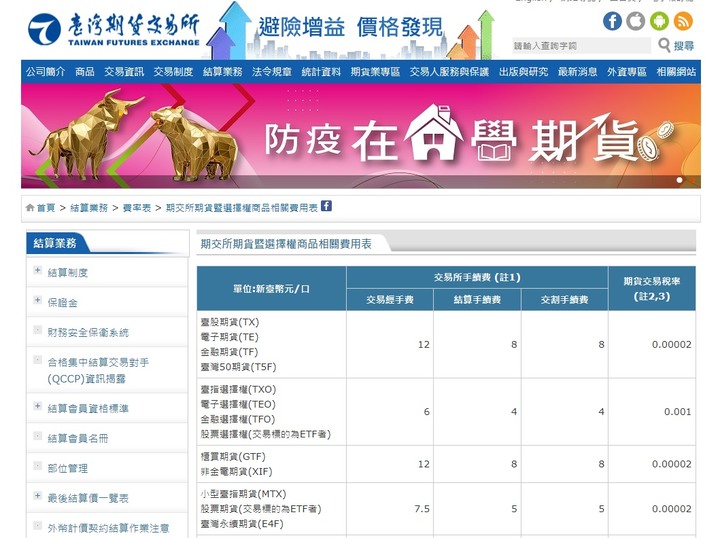720x538 pixels.
Task: Click the search magnifier icon
Action: point(664,45)
